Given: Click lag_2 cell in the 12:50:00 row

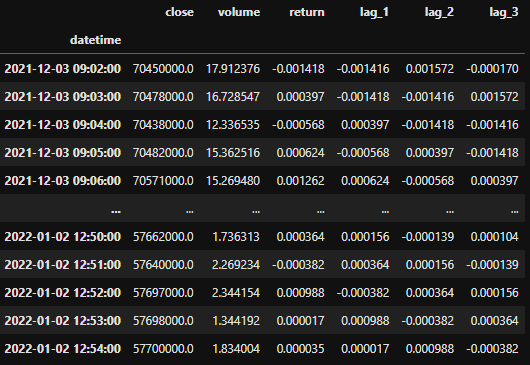Looking at the screenshot, I should (428, 237).
